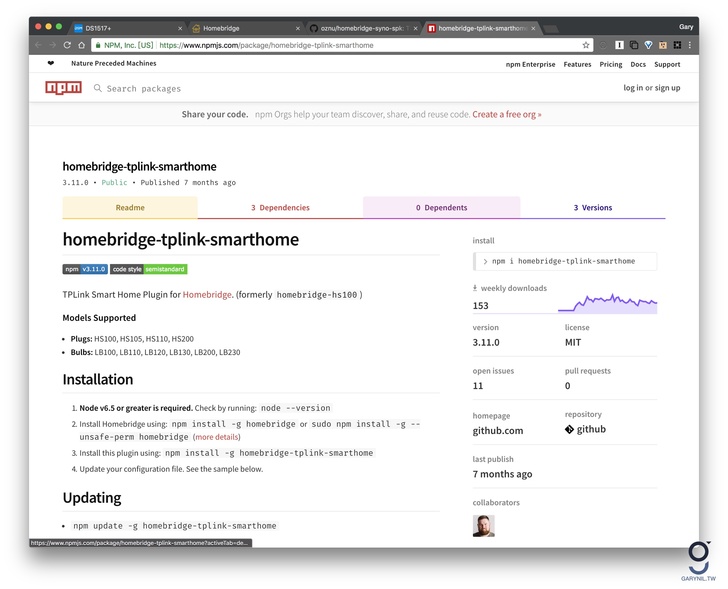Click the collaborator avatar photo

pos(483,525)
